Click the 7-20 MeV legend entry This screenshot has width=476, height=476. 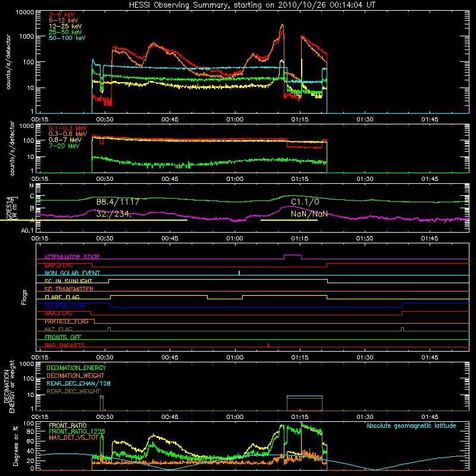[x=64, y=146]
